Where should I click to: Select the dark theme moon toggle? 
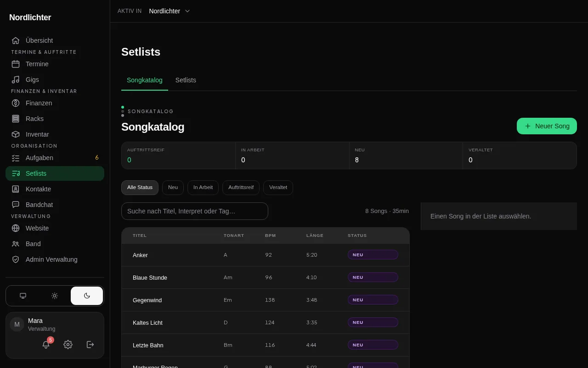[x=87, y=296]
